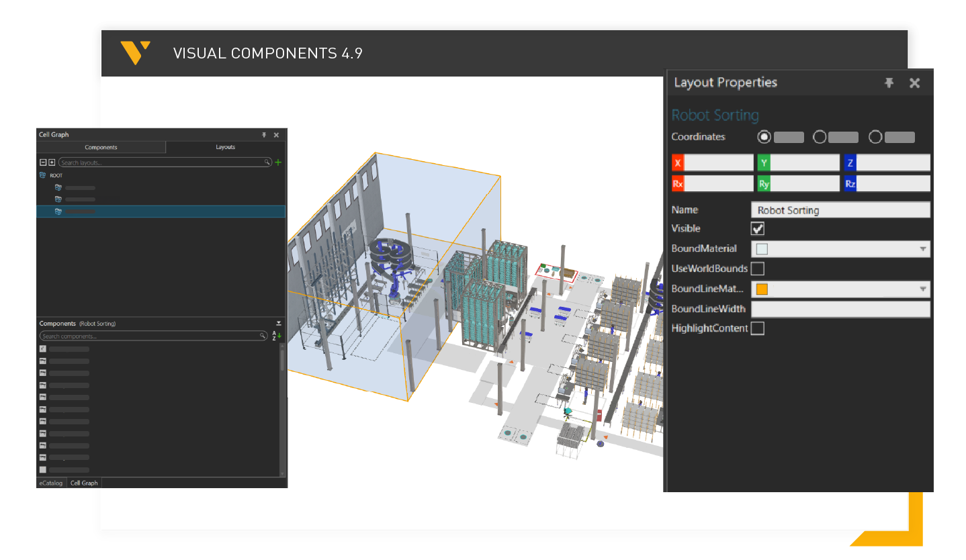The image size is (966, 560).
Task: Pin the Layout Properties panel
Action: (x=889, y=83)
